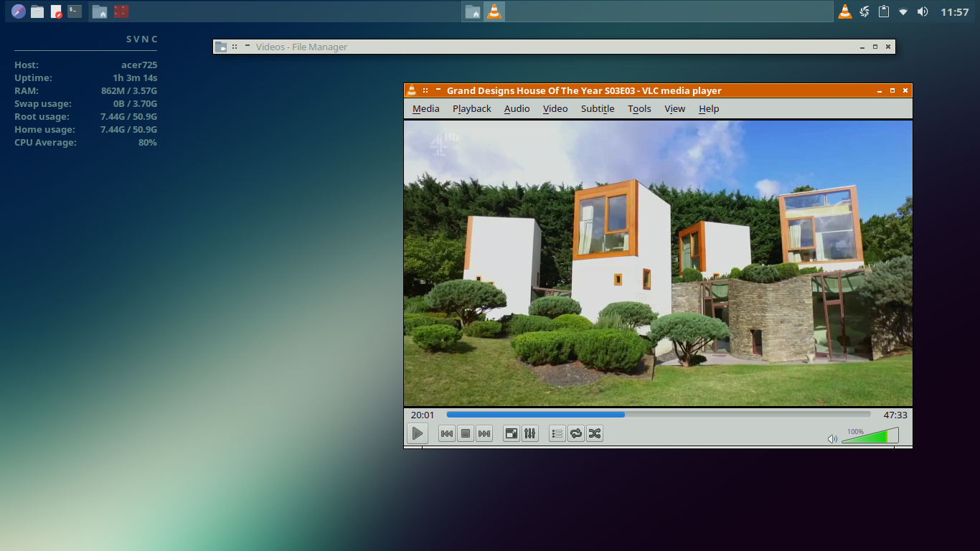Toggle VLC window sticky dots icon

pyautogui.click(x=425, y=90)
